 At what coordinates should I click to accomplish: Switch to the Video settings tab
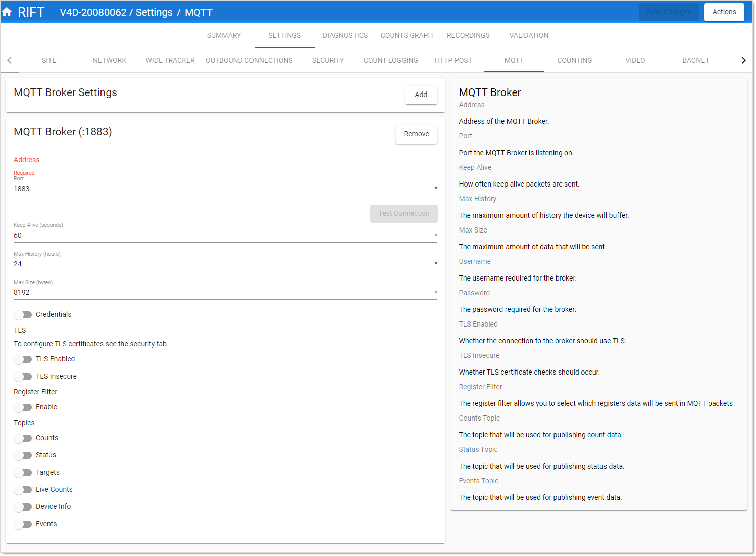tap(635, 60)
